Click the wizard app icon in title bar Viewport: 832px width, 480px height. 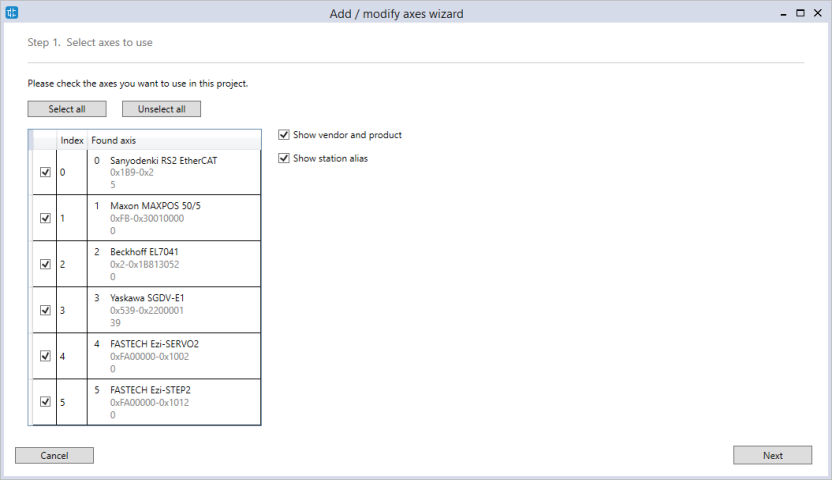click(x=12, y=13)
